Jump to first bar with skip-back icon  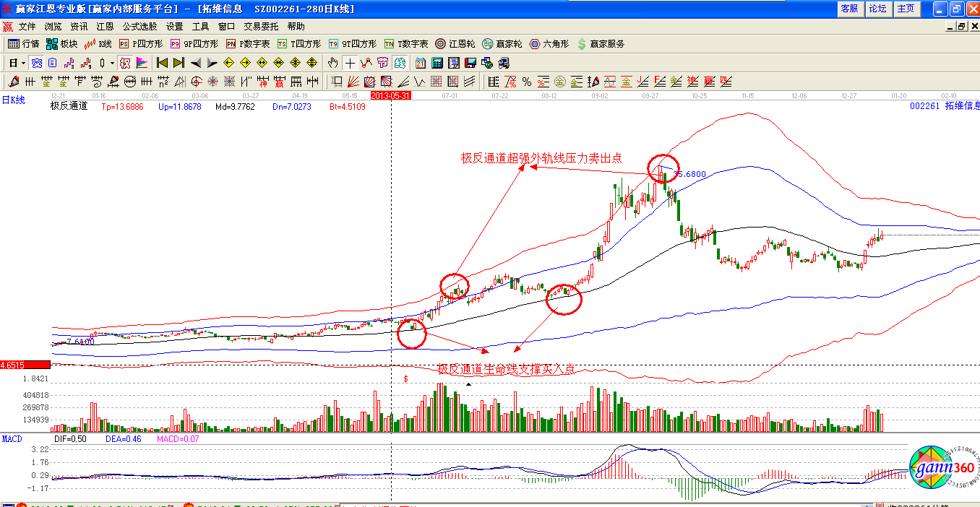pos(162,63)
